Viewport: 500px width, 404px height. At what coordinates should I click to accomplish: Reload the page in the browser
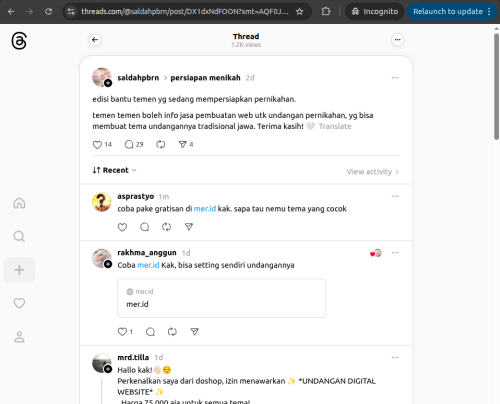[x=49, y=12]
